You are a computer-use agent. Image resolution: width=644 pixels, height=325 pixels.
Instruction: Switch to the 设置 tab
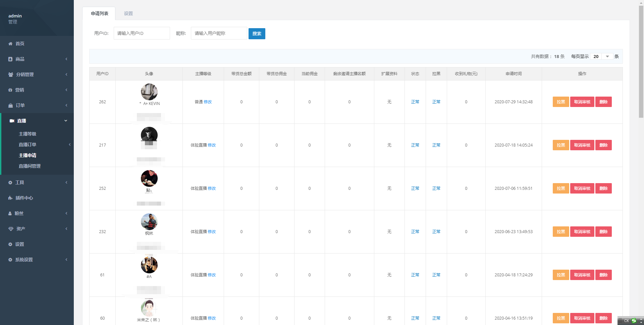pyautogui.click(x=128, y=14)
